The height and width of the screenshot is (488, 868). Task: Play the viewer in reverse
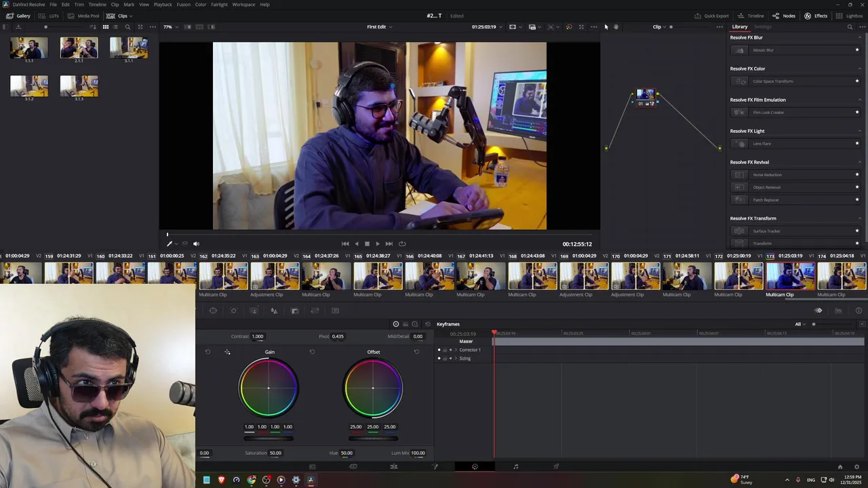click(x=356, y=244)
